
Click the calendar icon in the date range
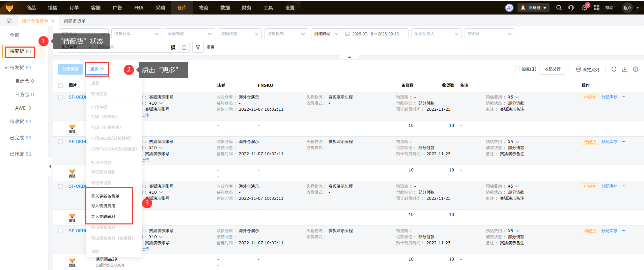click(347, 34)
